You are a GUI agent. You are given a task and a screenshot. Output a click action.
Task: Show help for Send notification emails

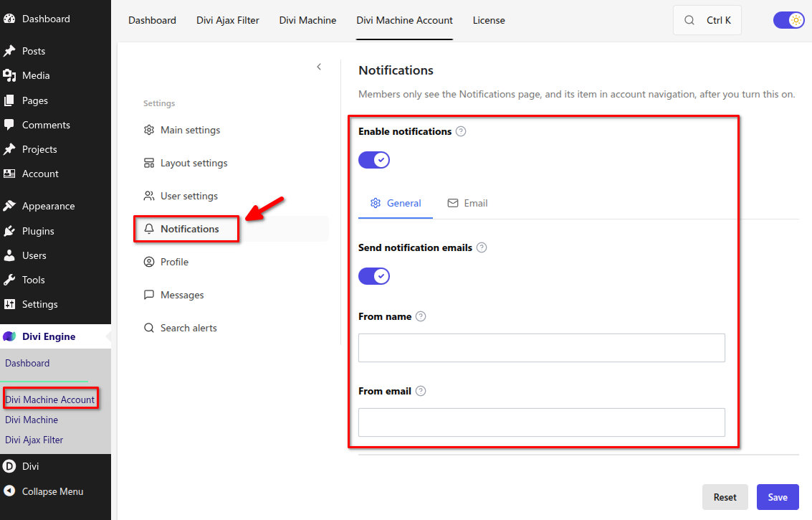(x=482, y=247)
